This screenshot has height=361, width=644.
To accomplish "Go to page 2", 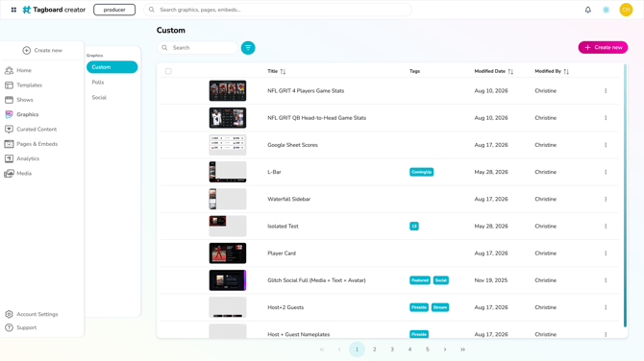I will click(x=374, y=349).
